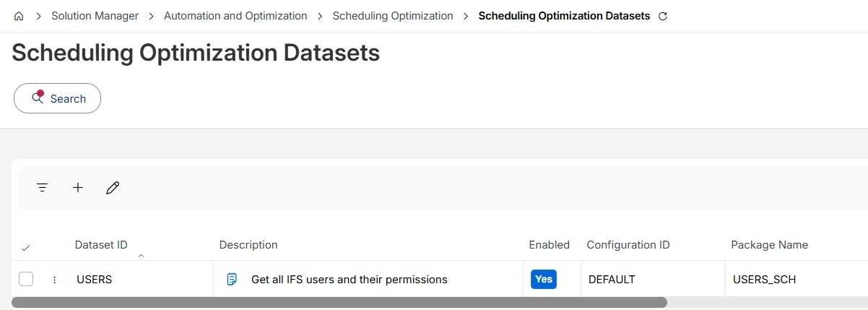Click the Dataset ID sort arrow
This screenshot has height=310, width=868.
point(141,256)
